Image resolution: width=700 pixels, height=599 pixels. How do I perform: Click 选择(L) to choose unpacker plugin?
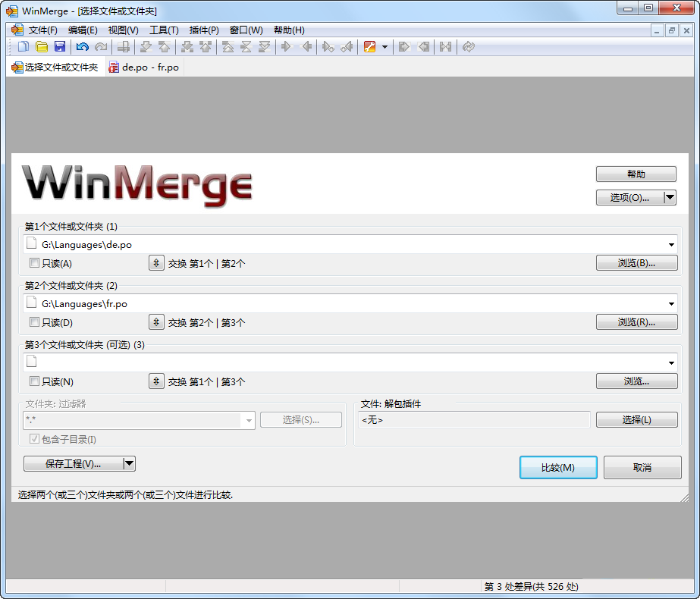click(636, 419)
